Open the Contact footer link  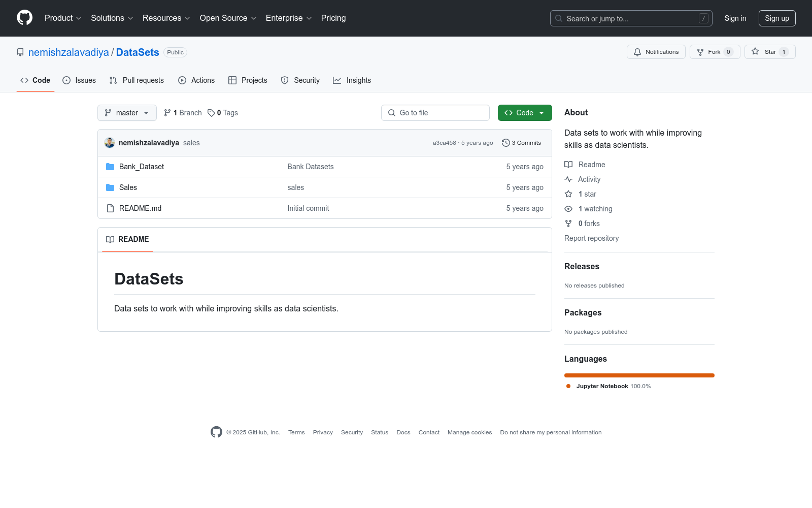pyautogui.click(x=429, y=432)
